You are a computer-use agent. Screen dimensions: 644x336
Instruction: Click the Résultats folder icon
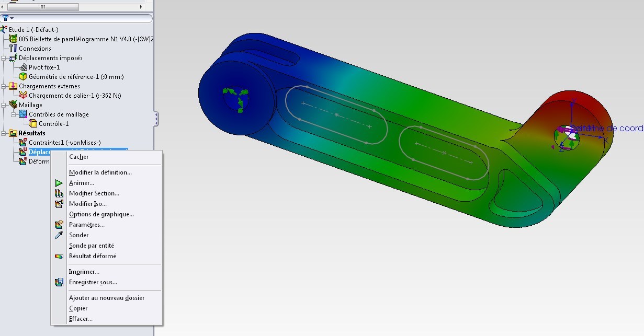14,133
